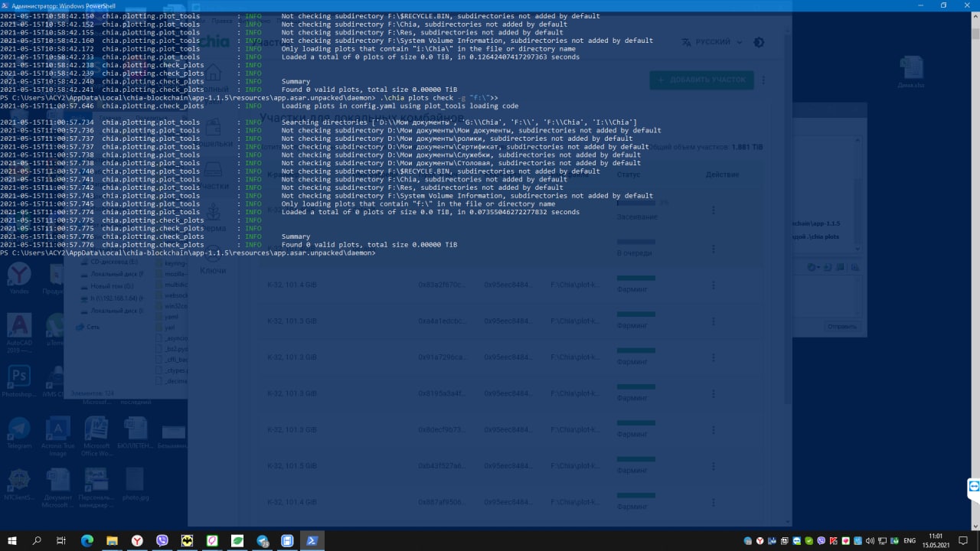Click Отправить button in the background chat window
This screenshot has height=551, width=980.
point(841,326)
